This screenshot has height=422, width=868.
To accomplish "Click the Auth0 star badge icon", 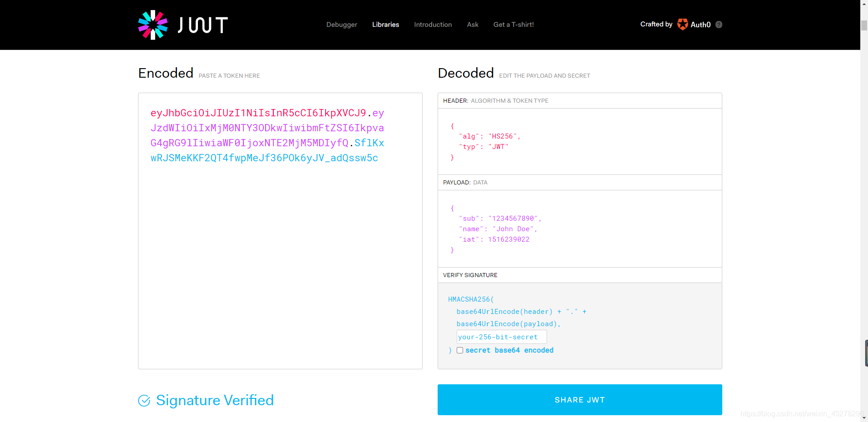I will point(682,25).
